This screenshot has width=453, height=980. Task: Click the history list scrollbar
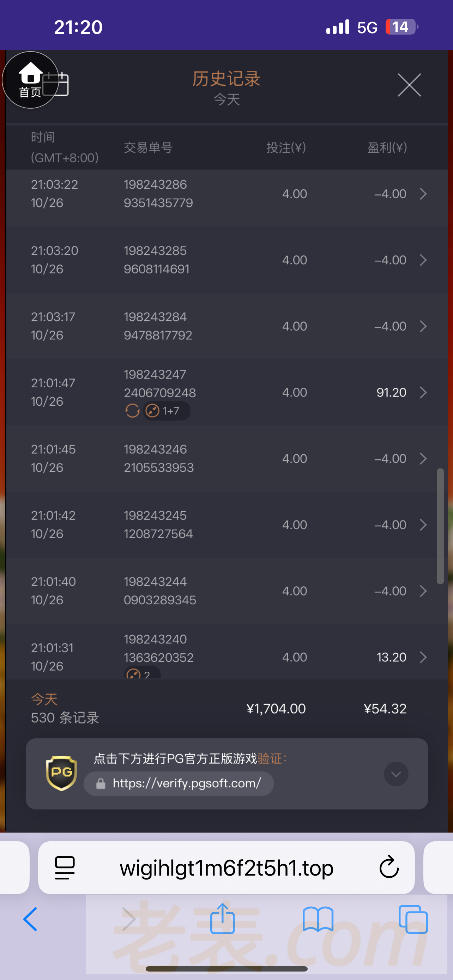[440, 526]
